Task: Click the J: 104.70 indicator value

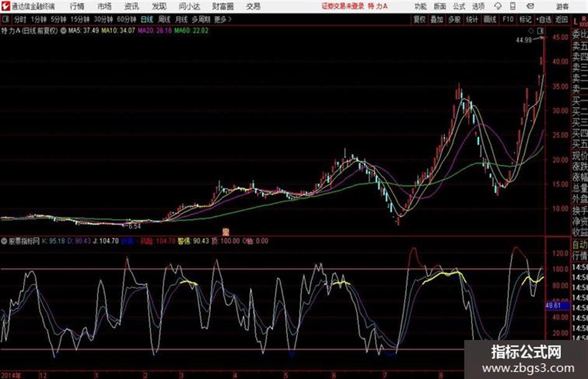Action: point(106,241)
